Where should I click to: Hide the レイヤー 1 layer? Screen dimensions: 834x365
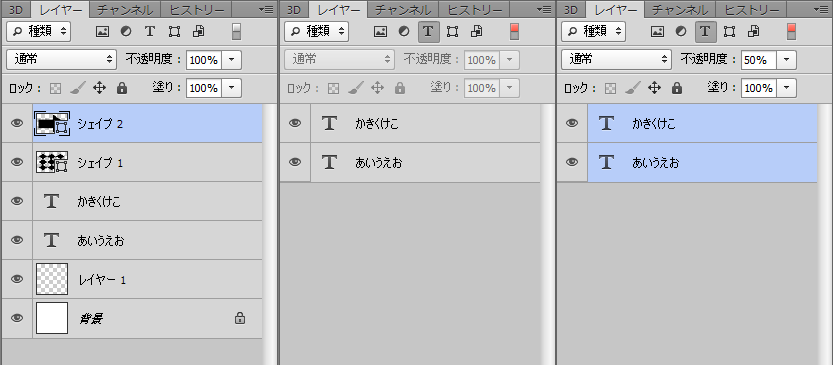click(x=17, y=279)
